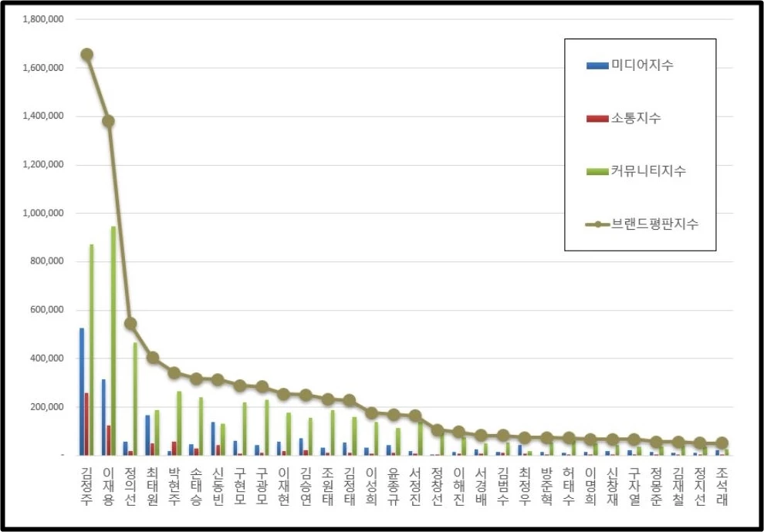Select 정의선's brand reputation line marker
This screenshot has width=764, height=532.
pyautogui.click(x=130, y=323)
